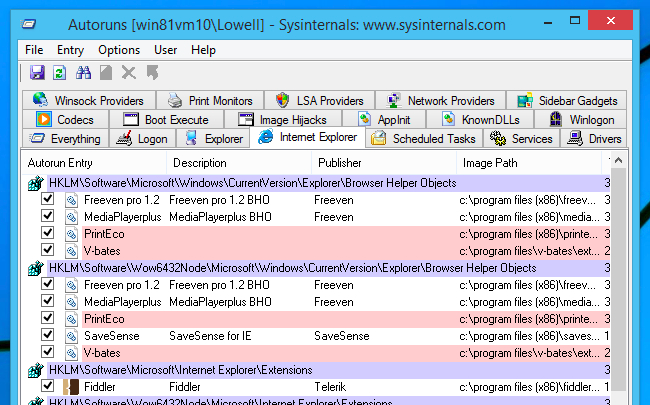Click the Find binoculars icon
650x405 pixels.
(x=83, y=73)
